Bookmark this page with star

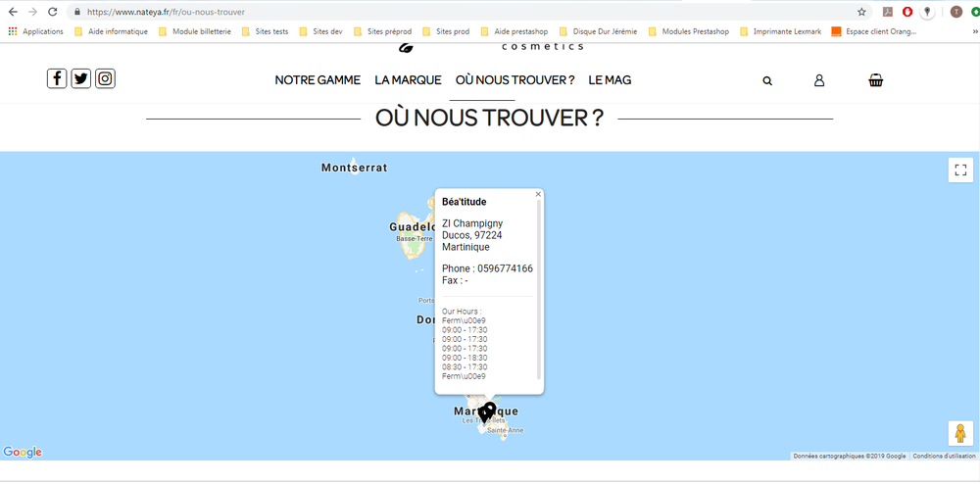point(861,12)
